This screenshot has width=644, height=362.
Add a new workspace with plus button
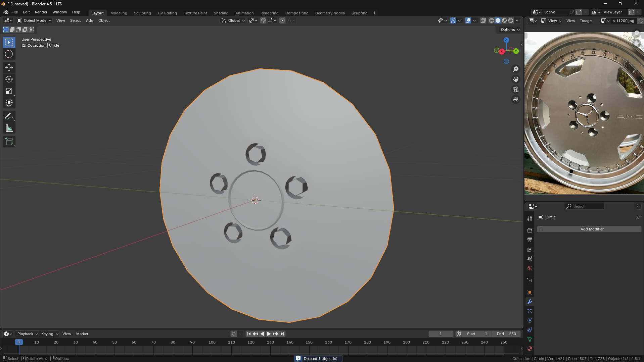pos(374,13)
